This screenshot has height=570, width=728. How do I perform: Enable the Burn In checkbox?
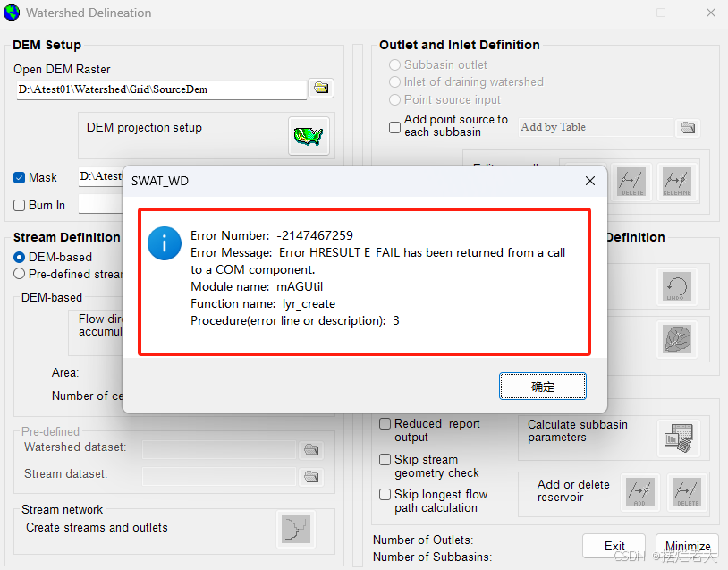pos(19,205)
